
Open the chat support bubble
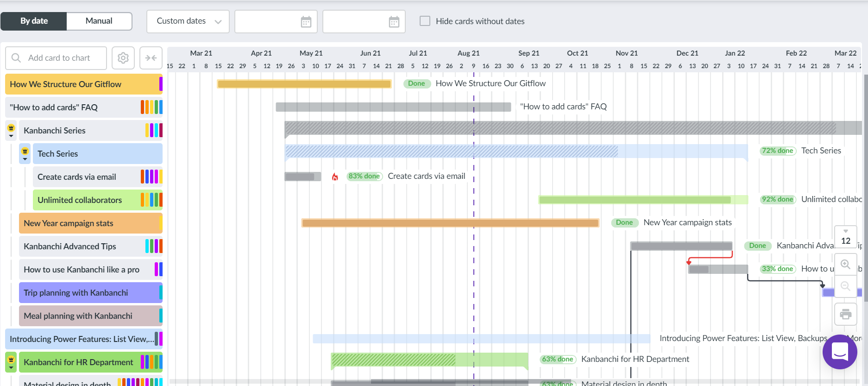839,352
